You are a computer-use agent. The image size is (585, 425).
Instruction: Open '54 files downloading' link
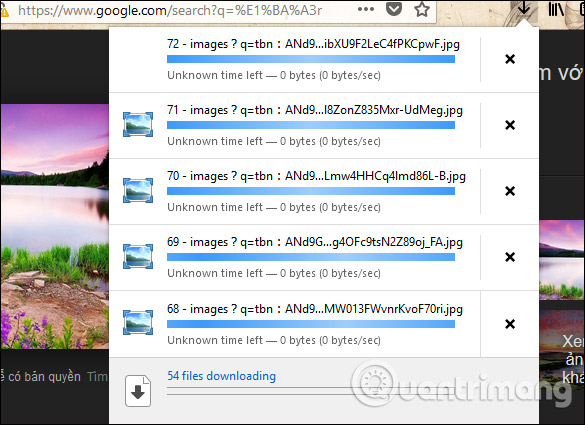[x=221, y=376]
